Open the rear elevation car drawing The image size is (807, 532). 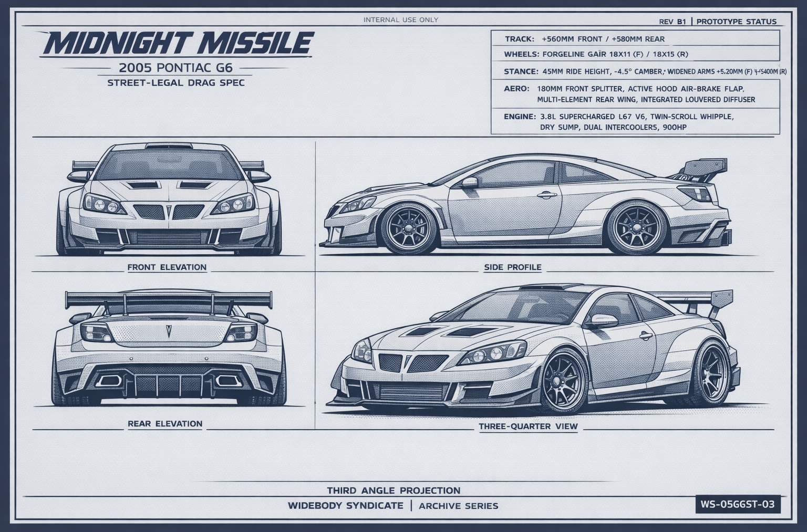point(168,348)
